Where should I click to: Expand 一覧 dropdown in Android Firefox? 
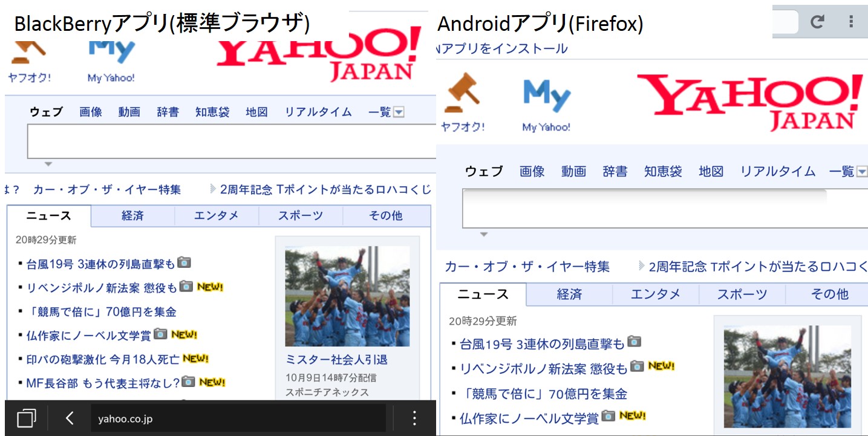tap(862, 172)
